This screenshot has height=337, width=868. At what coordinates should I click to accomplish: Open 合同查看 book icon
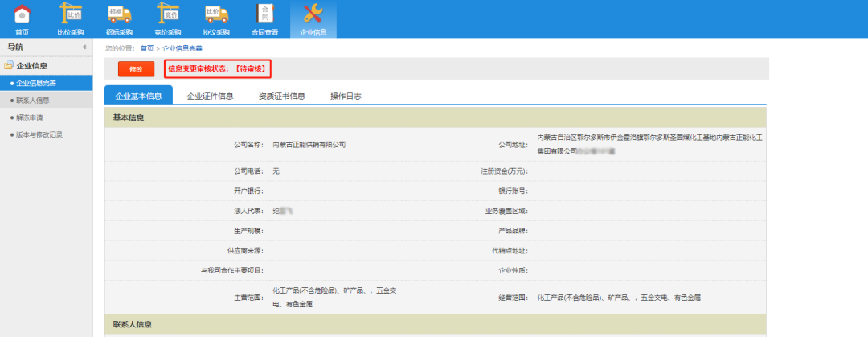click(264, 14)
